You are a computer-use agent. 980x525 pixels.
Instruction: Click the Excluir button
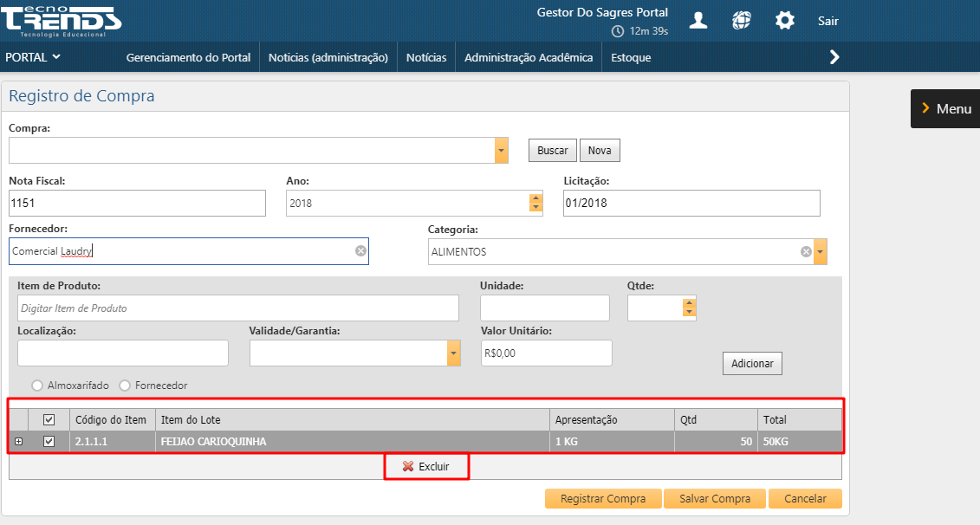[x=426, y=467]
